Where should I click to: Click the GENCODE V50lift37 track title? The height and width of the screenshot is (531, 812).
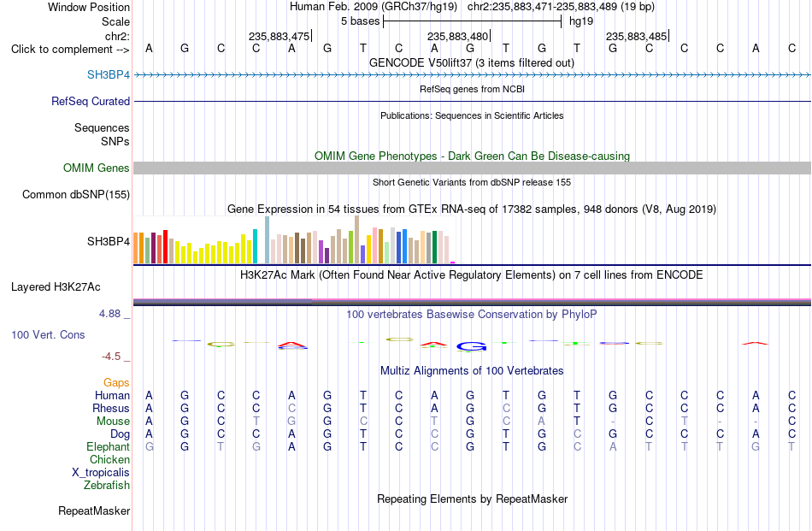click(472, 62)
